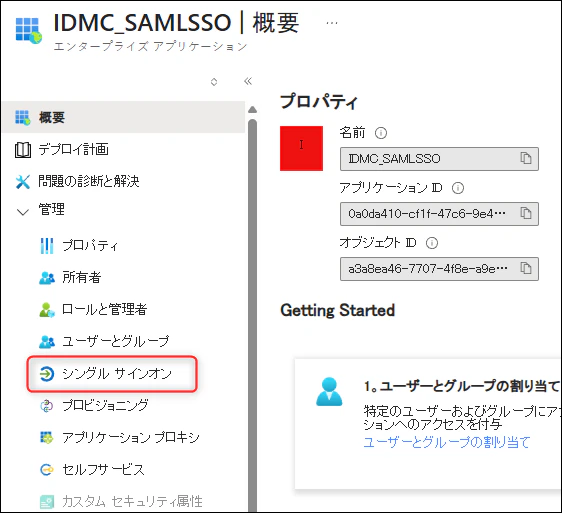
Task: Collapse the sidebar with double chevron
Action: tap(248, 81)
